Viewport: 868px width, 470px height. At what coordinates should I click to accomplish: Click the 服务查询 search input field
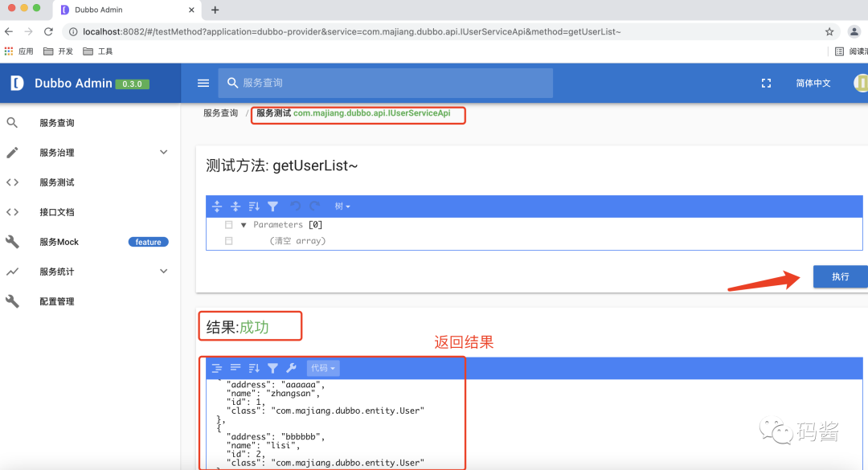(386, 83)
